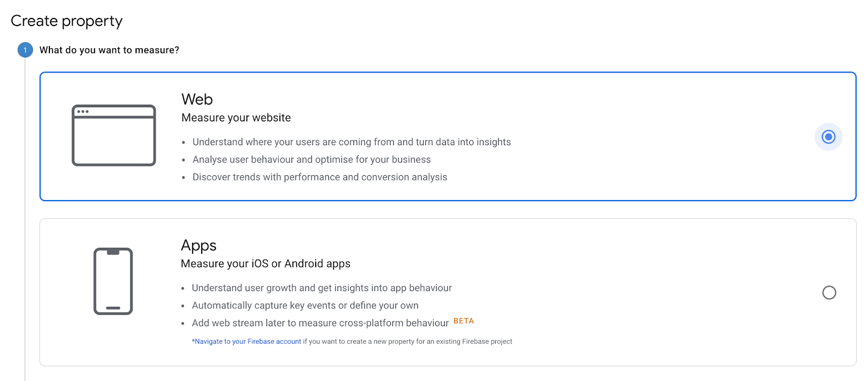Click the existing Firebase project note text
This screenshot has width=868, height=381.
(x=407, y=341)
